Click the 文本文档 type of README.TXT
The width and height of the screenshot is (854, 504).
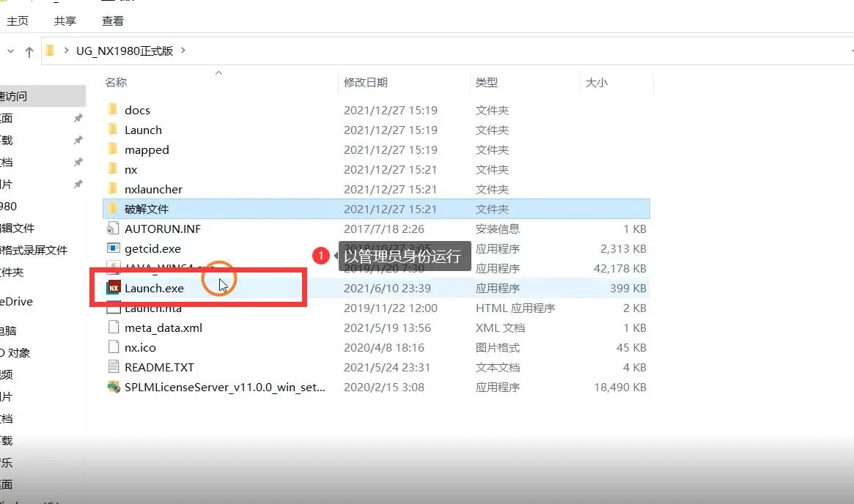tap(497, 368)
